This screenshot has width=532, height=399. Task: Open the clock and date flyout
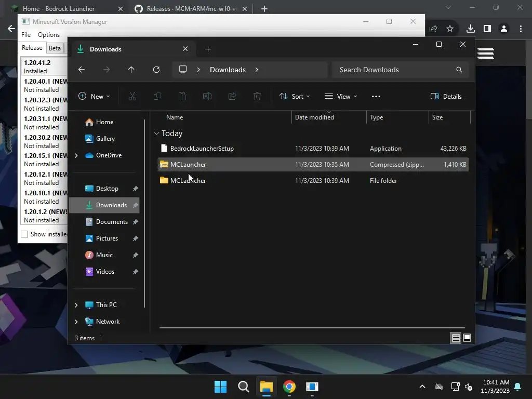click(x=495, y=387)
